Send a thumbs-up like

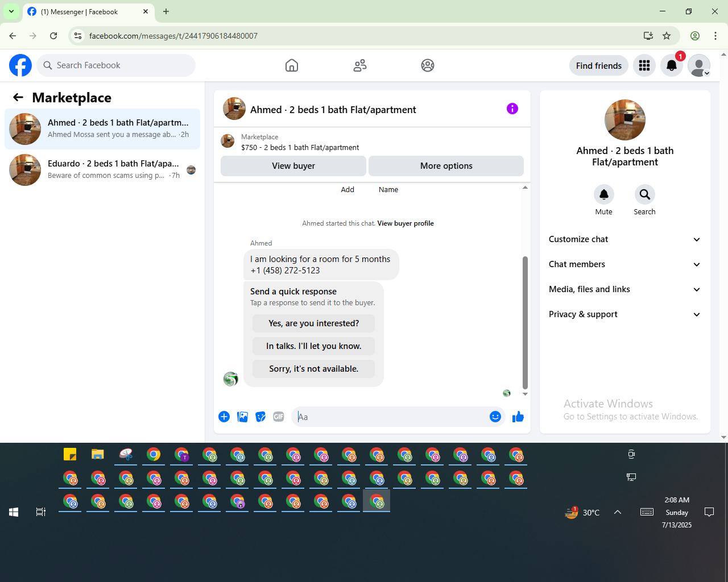tap(518, 417)
